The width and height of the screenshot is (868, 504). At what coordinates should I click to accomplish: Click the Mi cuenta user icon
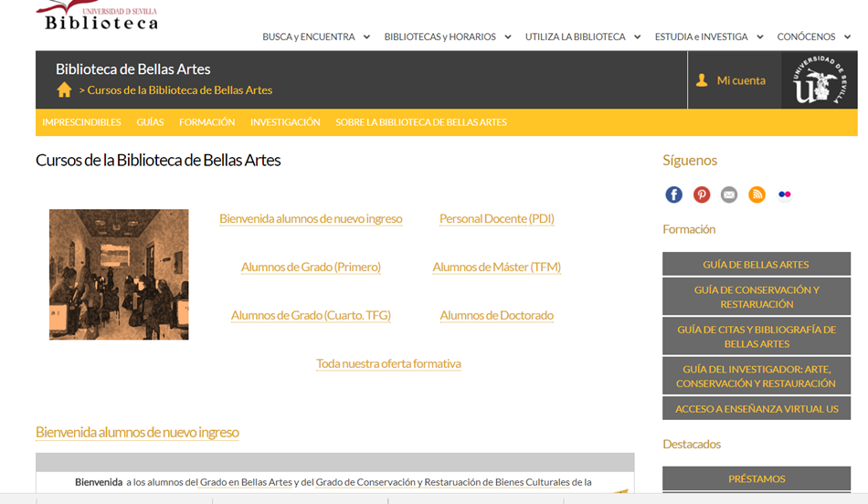(702, 80)
